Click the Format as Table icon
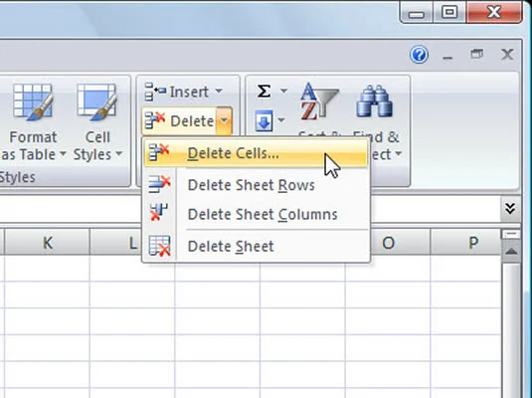 tap(33, 101)
